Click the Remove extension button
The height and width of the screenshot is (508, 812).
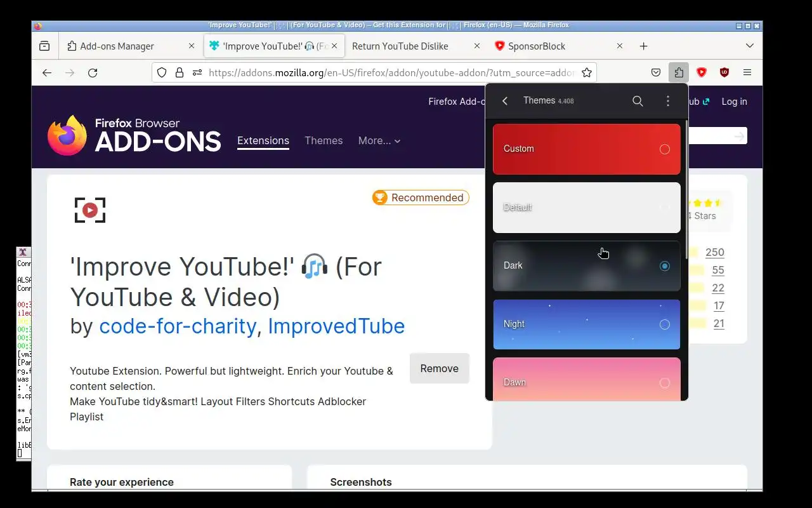coord(439,368)
